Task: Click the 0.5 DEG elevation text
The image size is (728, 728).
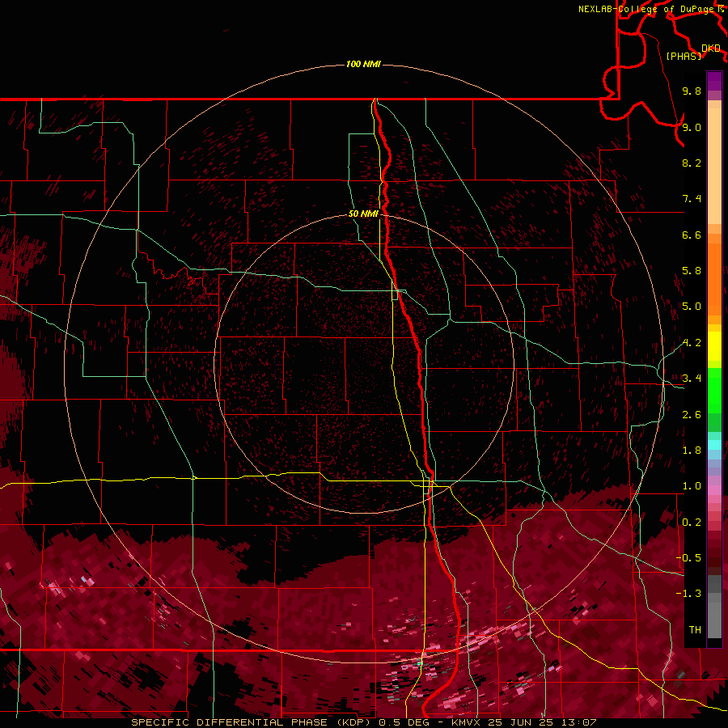Action: [405, 722]
